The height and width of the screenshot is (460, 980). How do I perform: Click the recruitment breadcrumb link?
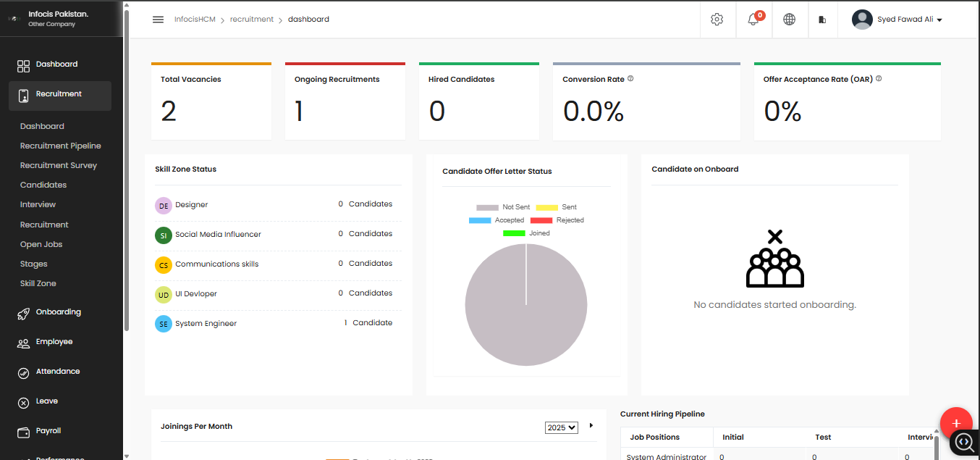click(x=252, y=20)
